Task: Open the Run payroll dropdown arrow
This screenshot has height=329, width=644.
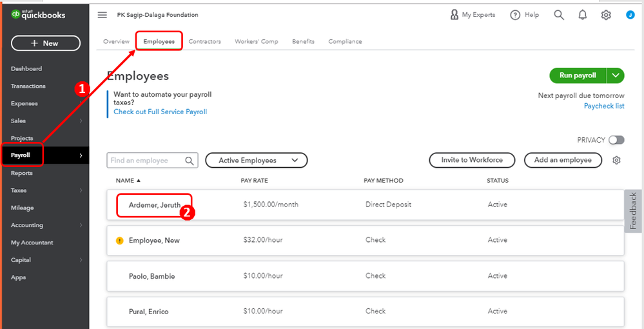Action: tap(616, 75)
